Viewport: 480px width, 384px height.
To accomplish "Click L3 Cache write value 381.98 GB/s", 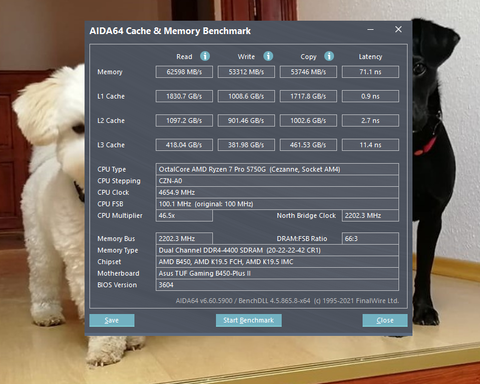I will coord(246,145).
